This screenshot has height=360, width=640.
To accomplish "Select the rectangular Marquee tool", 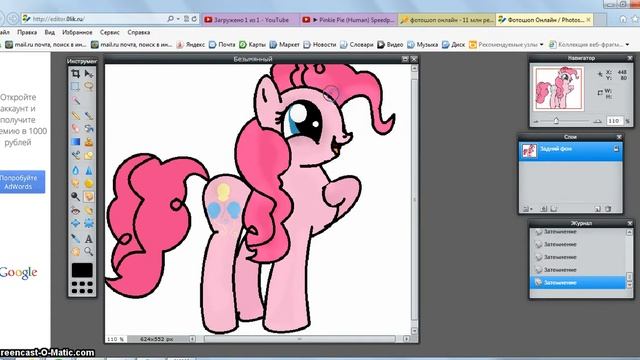I will pos(76,87).
